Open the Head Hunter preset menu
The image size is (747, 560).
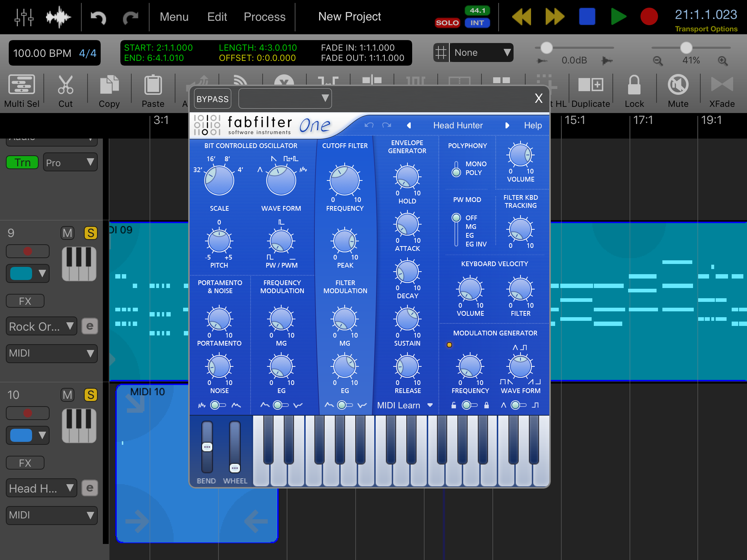coord(458,125)
